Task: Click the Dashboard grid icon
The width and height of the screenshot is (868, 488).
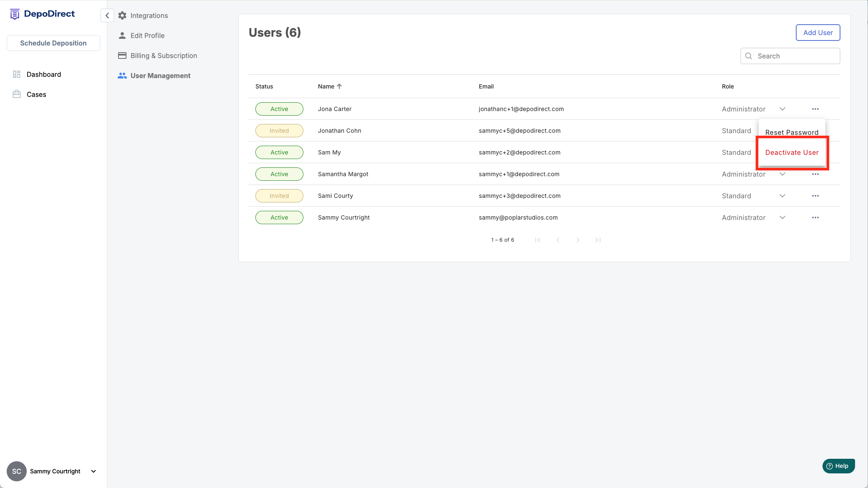Action: (17, 74)
